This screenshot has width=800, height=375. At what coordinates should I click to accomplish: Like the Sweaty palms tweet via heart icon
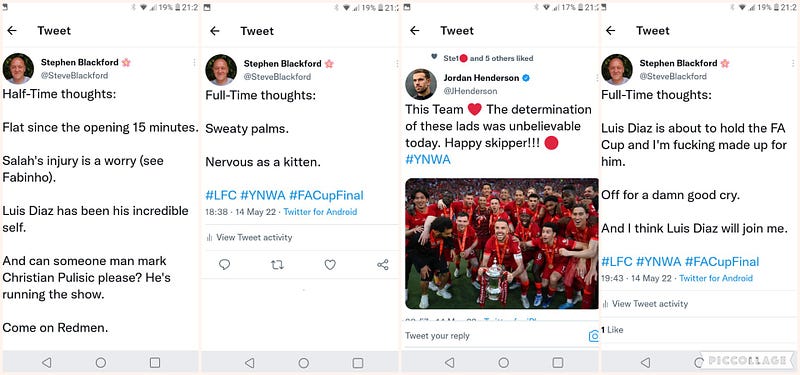click(x=330, y=264)
